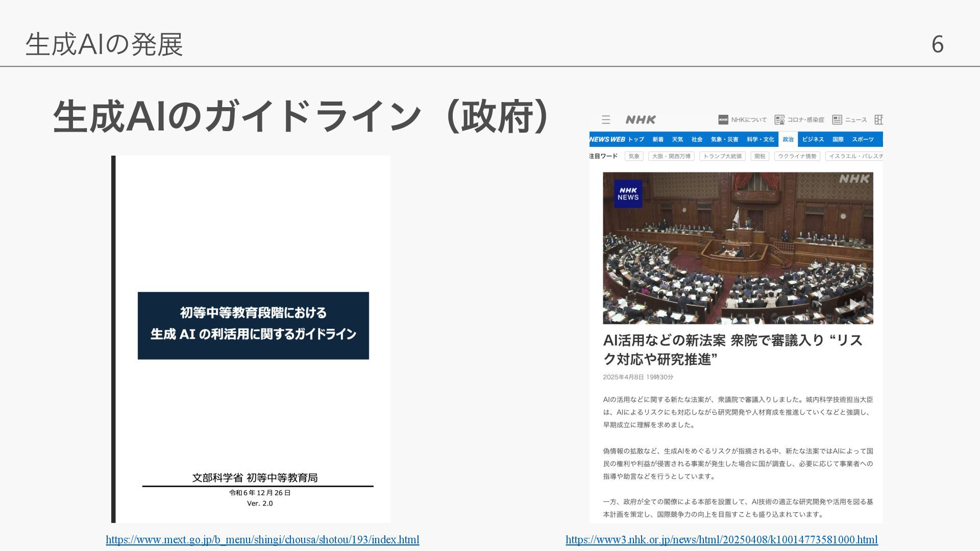Click the NHK NEWS badge on video
980x551 pixels.
click(x=628, y=194)
